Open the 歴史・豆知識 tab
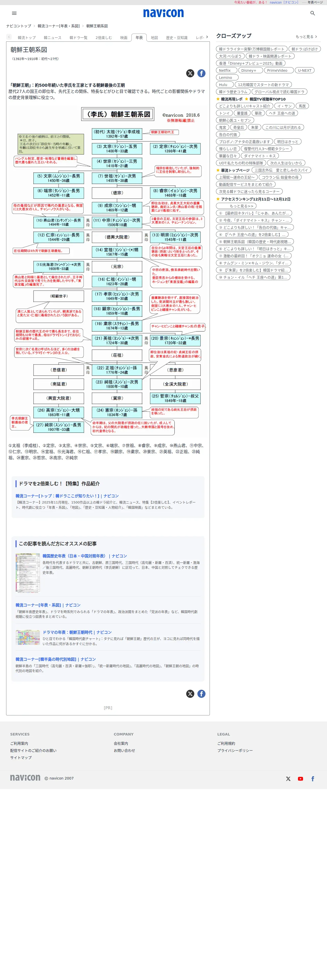This screenshot has height=980, width=327. click(x=177, y=38)
